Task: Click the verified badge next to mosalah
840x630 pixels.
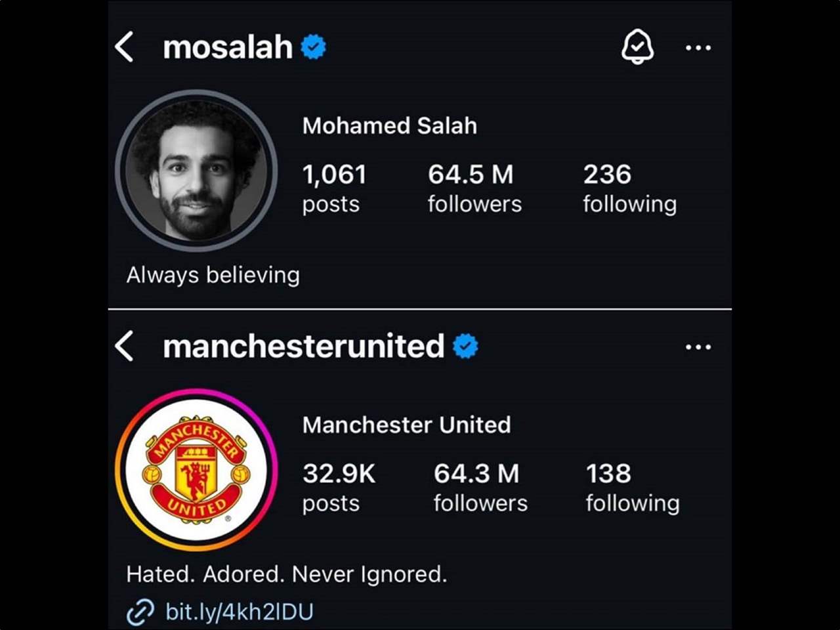Action: click(x=313, y=46)
